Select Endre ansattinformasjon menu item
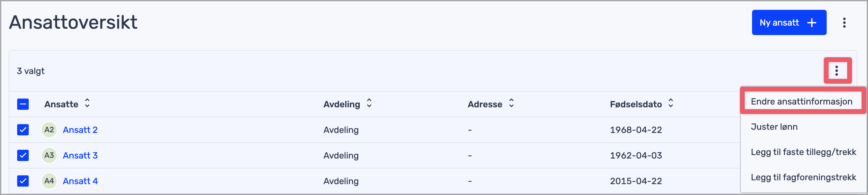 (801, 102)
